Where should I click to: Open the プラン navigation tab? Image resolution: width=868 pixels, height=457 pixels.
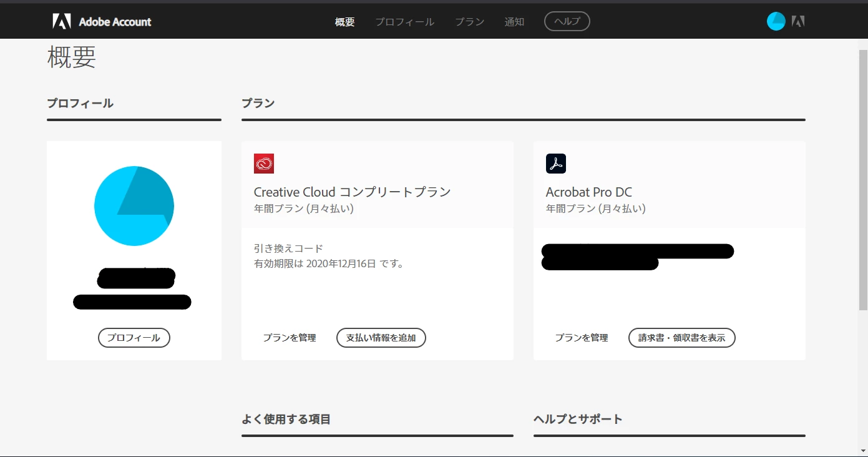point(469,22)
